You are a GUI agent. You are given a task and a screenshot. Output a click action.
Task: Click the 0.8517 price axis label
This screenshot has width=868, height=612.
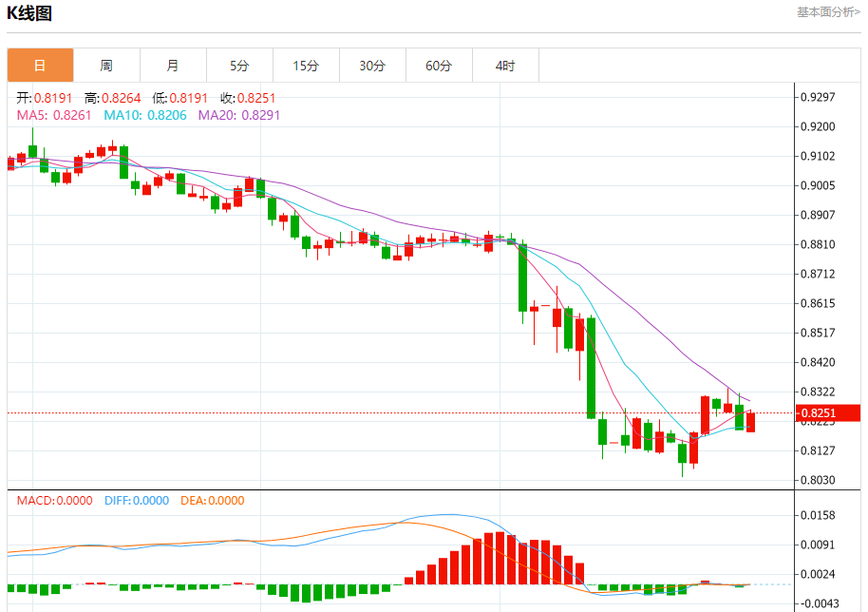pos(818,333)
